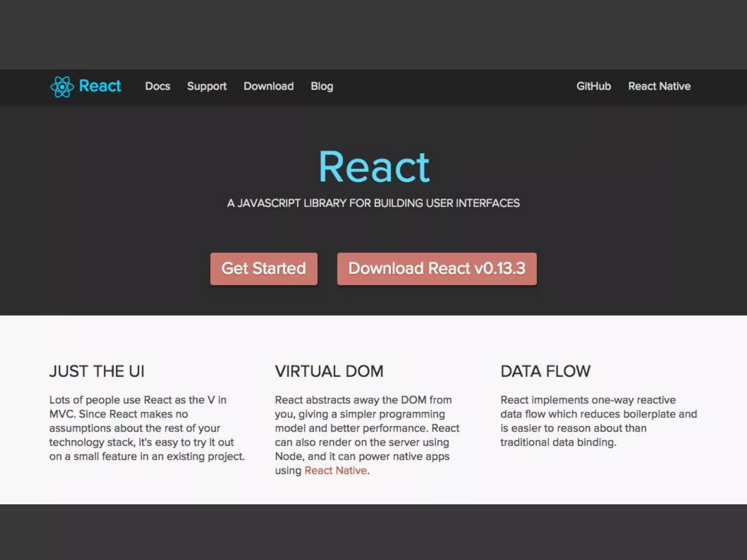Click the large blue React hero title
The width and height of the screenshot is (747, 560).
(374, 167)
